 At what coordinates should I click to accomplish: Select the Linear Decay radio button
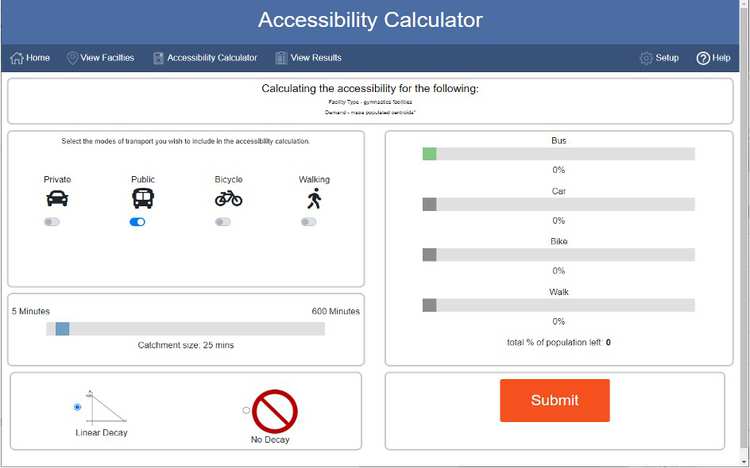pos(77,407)
